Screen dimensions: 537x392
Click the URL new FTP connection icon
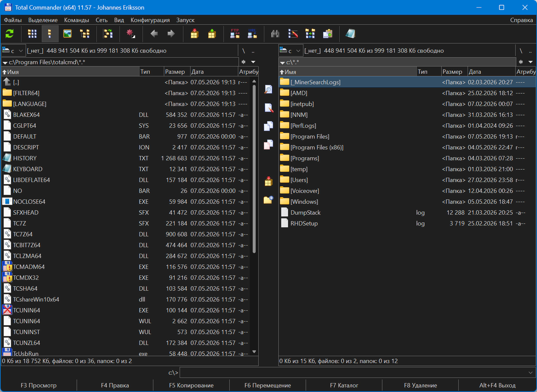point(252,34)
